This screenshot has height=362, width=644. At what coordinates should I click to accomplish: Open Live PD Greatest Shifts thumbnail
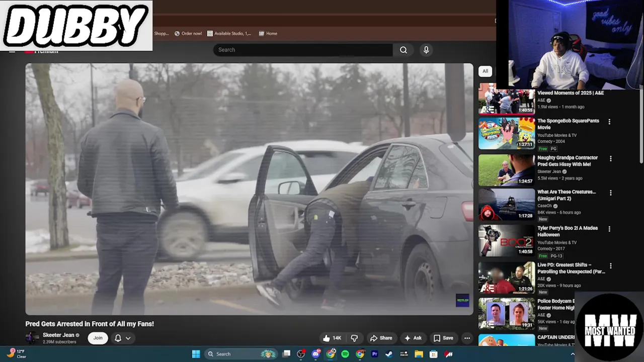pos(506,277)
